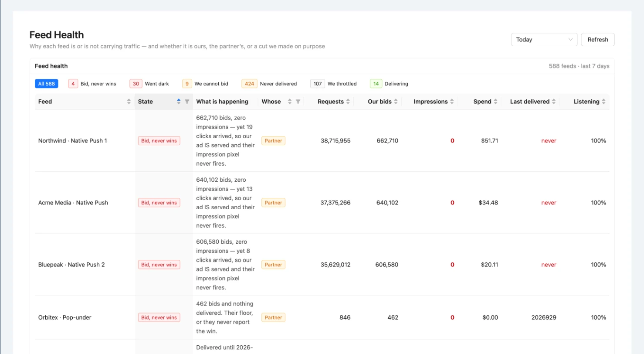Click the Feed column header
Viewport: 644px width, 354px height.
(85, 102)
